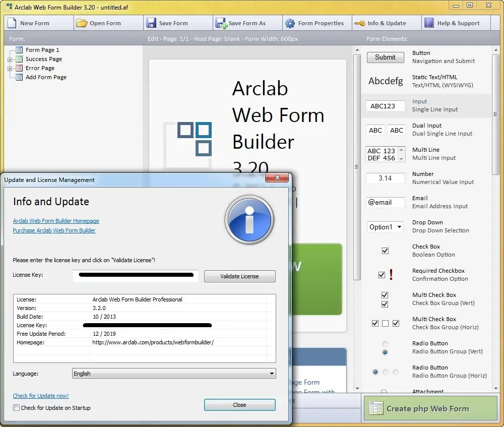Click the Open Form folder icon

click(x=82, y=23)
